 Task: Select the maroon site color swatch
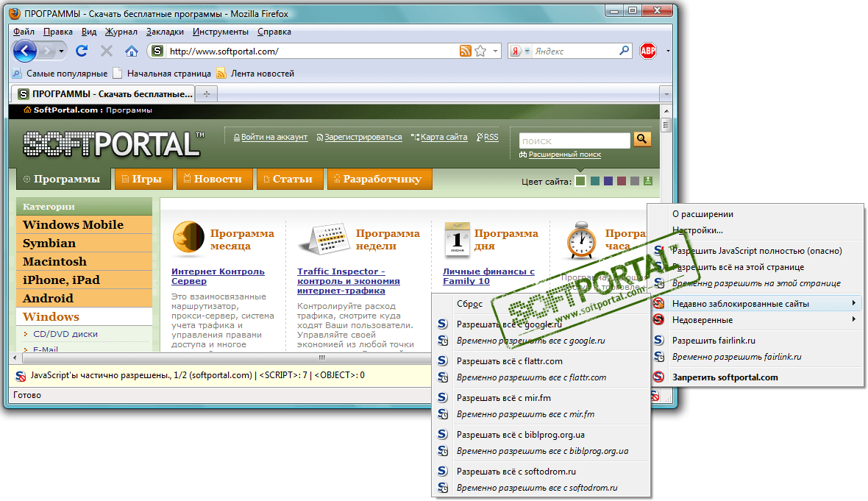[x=622, y=181]
